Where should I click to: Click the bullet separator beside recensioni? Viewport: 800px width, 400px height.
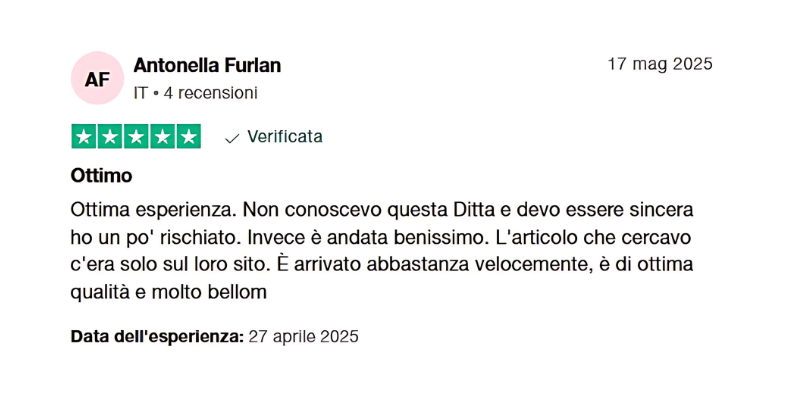tap(156, 94)
